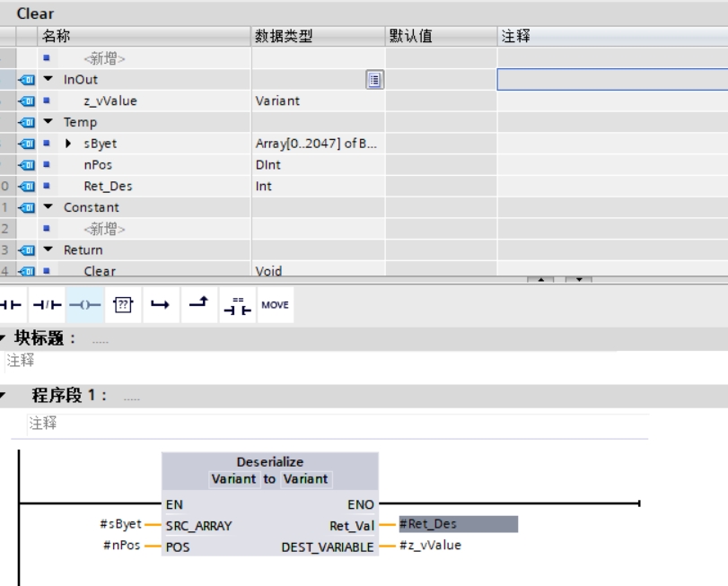Collapse the Temp section

[48, 122]
